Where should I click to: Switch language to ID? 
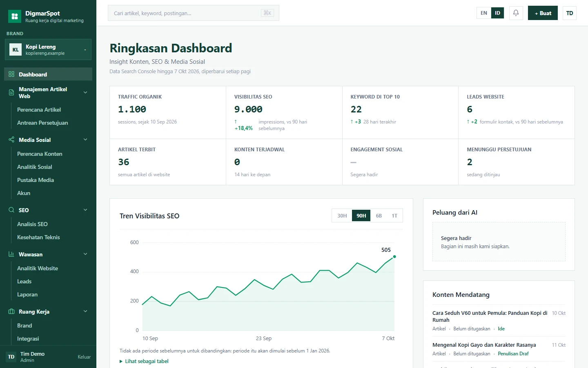point(497,13)
